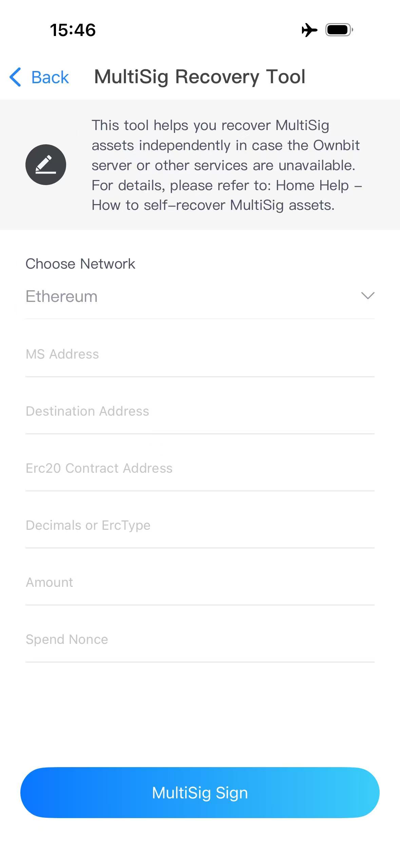Tap the battery indicator icon
This screenshot has height=868, width=400.
(339, 30)
